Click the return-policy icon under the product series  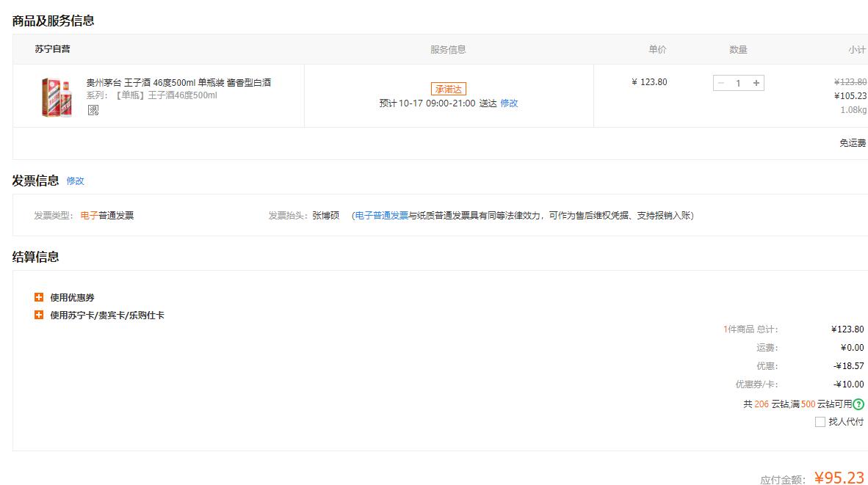coord(93,110)
